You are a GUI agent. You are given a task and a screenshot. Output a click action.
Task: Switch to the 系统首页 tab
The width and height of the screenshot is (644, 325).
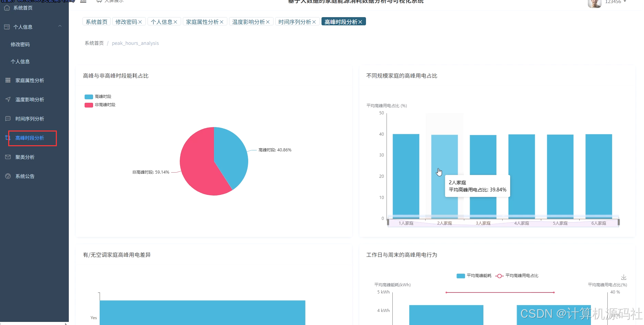[x=97, y=22]
